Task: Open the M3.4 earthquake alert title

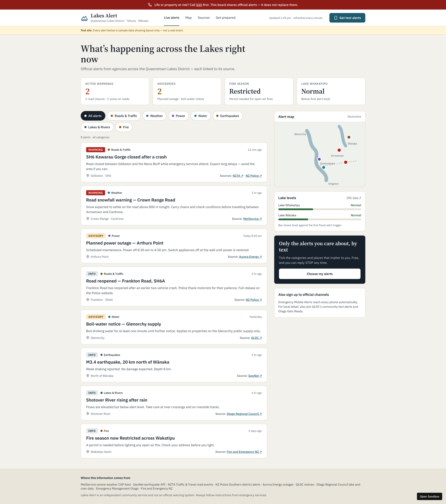Action: [x=128, y=362]
